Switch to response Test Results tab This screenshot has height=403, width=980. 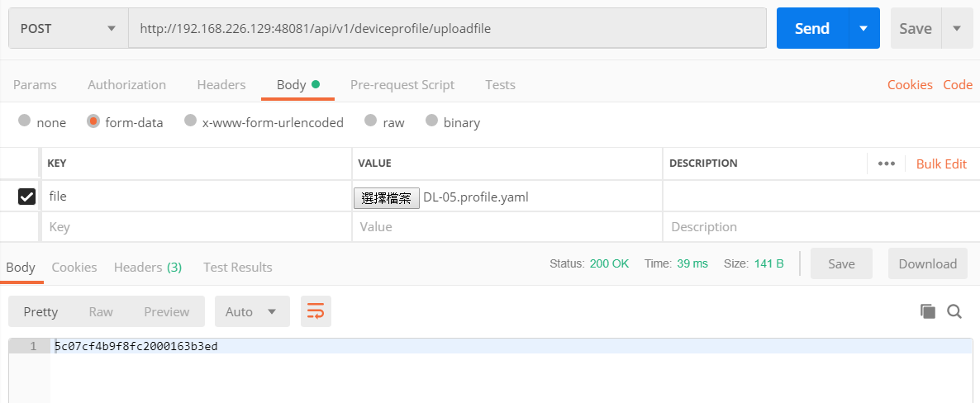click(x=238, y=267)
